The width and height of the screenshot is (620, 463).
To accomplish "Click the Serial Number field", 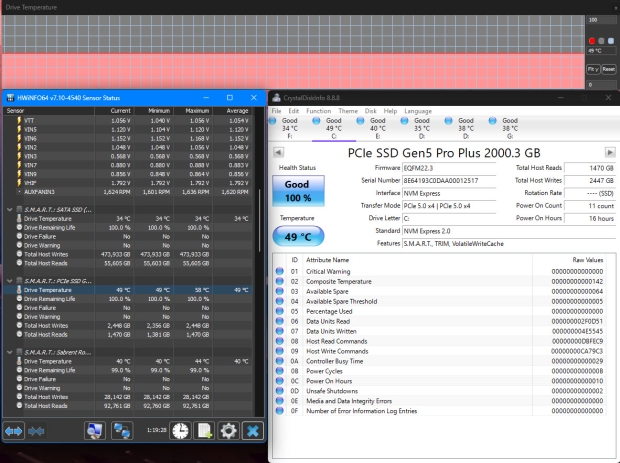I will point(449,181).
